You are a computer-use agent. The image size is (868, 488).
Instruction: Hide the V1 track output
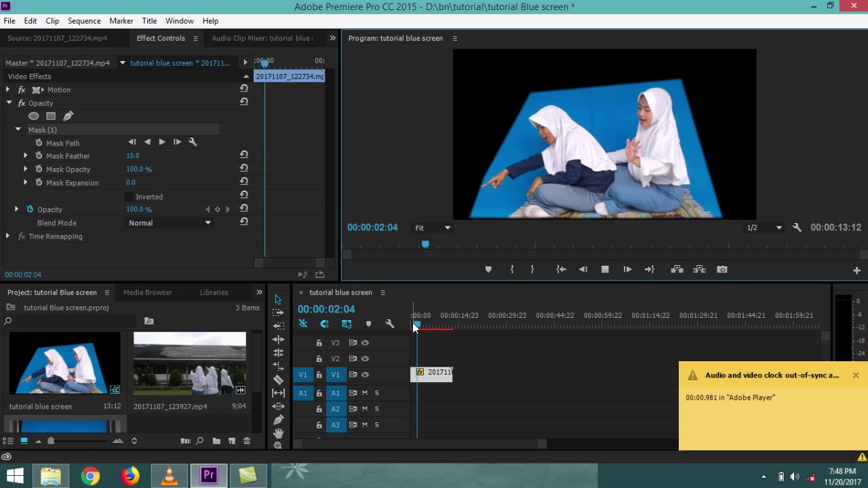(365, 375)
